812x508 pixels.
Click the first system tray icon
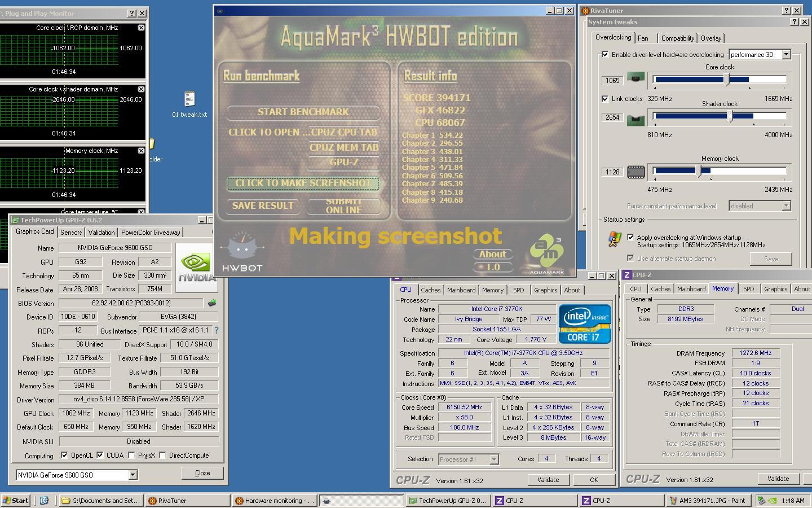tap(762, 500)
